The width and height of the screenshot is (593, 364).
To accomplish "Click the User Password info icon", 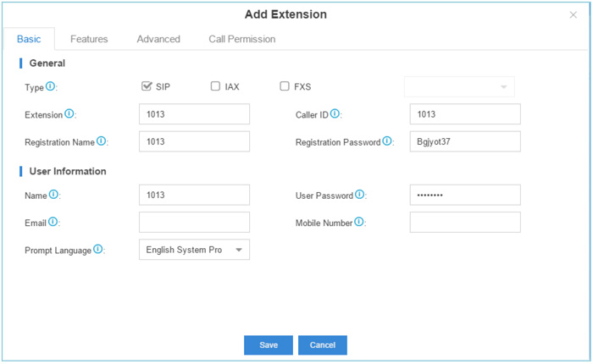I will pos(360,195).
